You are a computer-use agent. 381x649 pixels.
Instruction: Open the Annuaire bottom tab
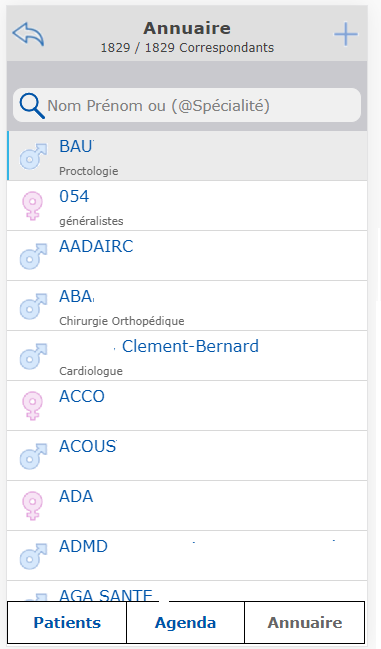point(305,623)
